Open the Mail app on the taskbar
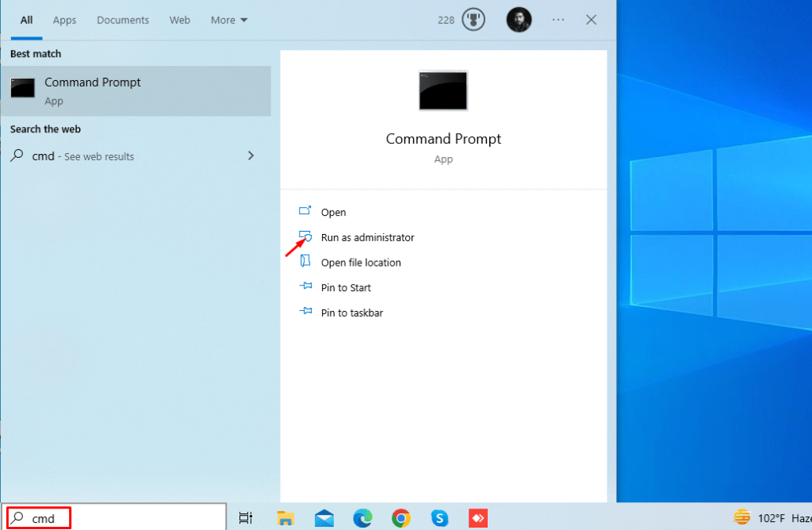Image resolution: width=812 pixels, height=530 pixels. pyautogui.click(x=324, y=518)
